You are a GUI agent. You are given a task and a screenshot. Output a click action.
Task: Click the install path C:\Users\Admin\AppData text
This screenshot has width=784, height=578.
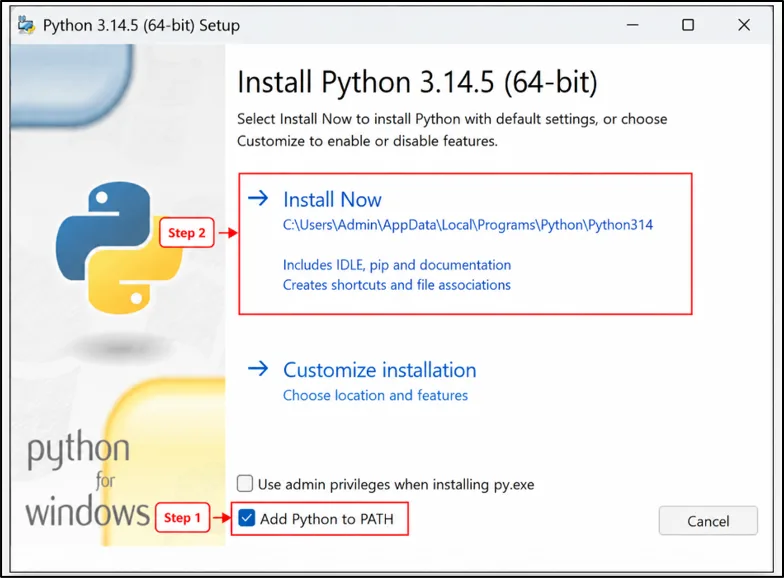(468, 225)
